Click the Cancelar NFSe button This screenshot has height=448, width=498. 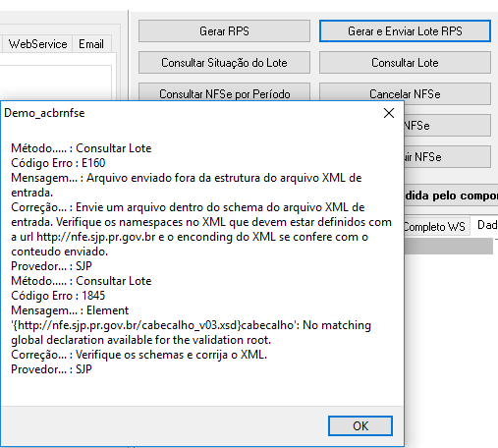405,92
